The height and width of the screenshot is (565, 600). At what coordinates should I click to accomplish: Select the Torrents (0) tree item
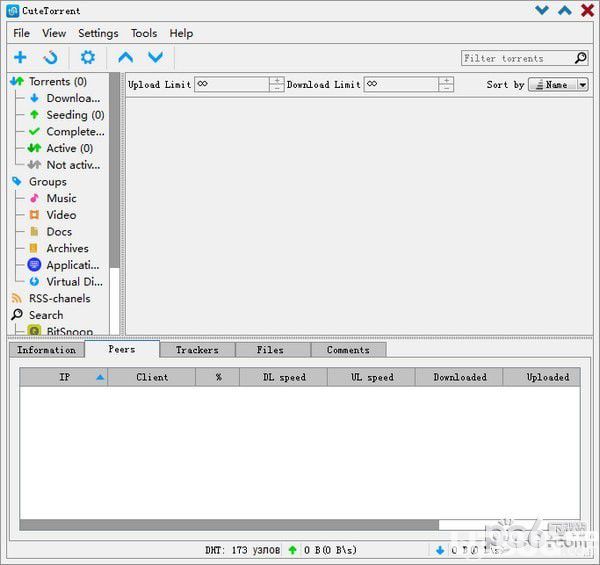[x=49, y=81]
